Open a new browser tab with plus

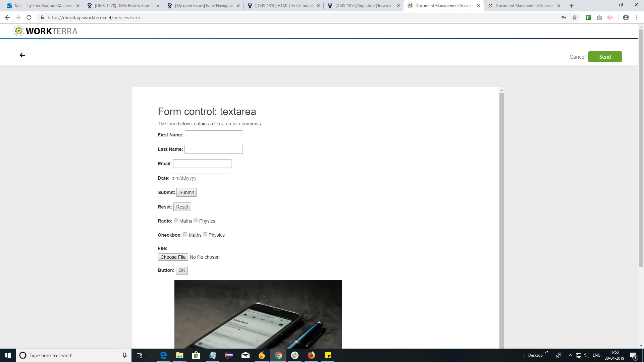pos(572,6)
